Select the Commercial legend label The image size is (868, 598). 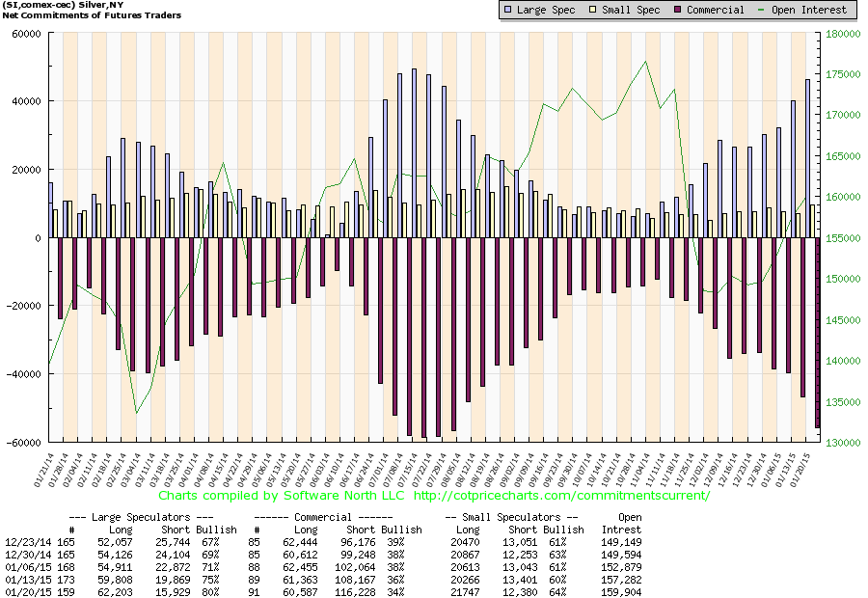pos(716,10)
